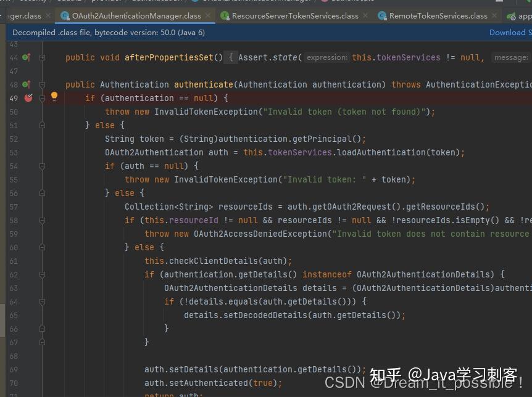Collapse the if block fold on line 54
Screen dimensions: 532x397
point(42,166)
